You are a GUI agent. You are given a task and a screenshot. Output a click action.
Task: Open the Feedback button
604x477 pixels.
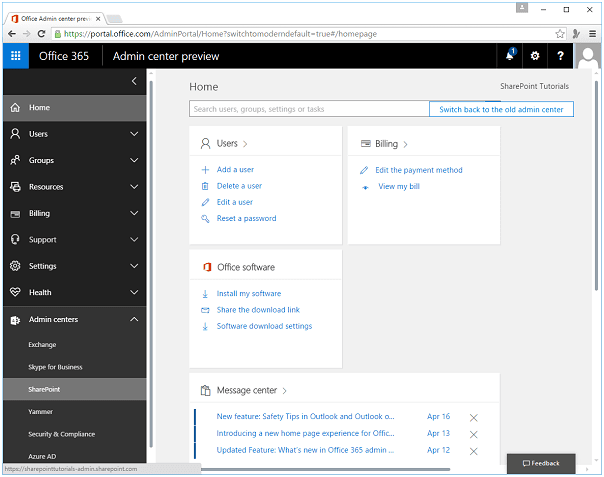(541, 463)
